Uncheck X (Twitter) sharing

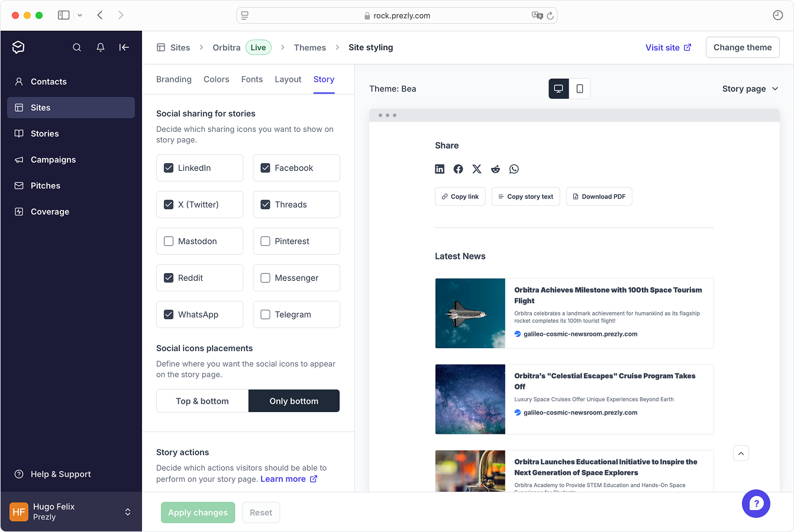click(169, 205)
